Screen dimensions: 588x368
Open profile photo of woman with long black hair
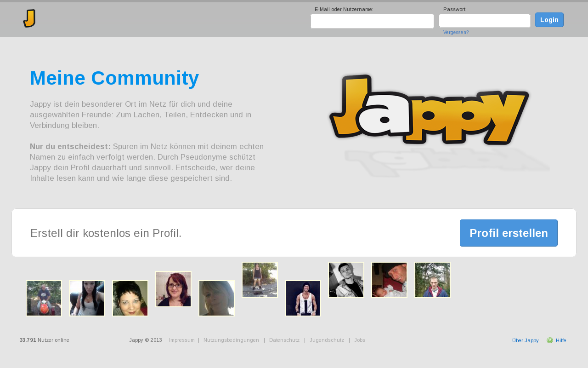pos(87,298)
